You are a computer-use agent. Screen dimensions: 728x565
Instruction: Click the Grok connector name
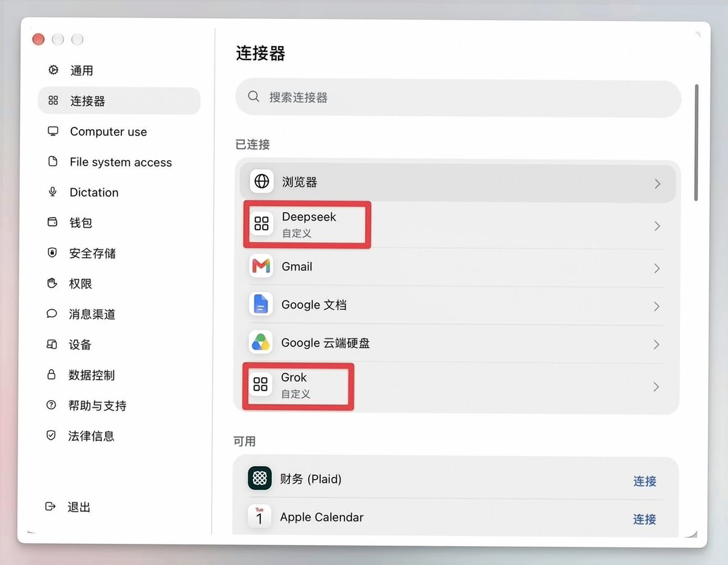coord(294,377)
